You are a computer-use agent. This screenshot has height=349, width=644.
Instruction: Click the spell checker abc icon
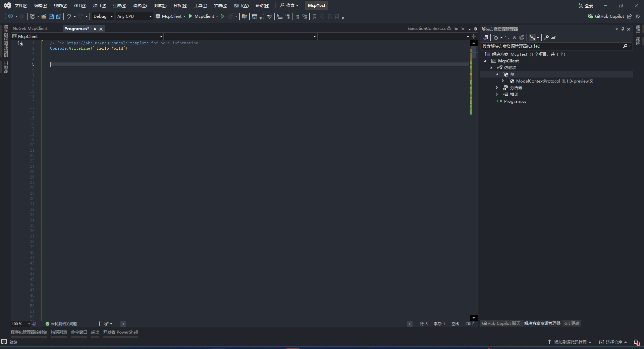269,16
